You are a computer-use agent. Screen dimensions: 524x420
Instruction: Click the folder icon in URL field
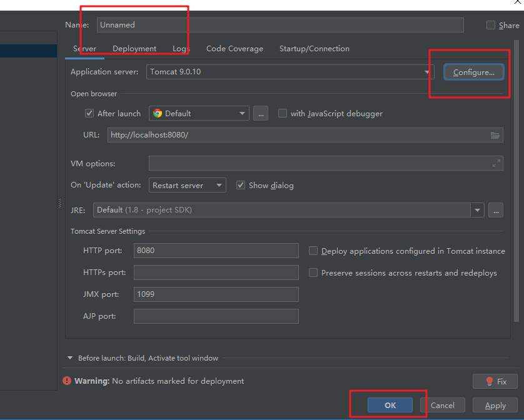pyautogui.click(x=495, y=136)
